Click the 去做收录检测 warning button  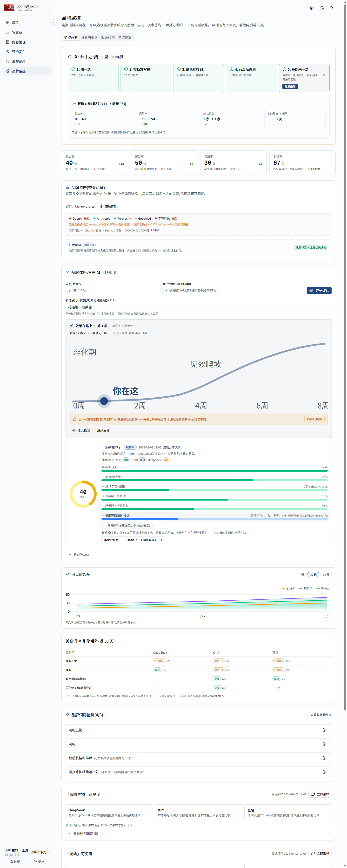click(x=314, y=419)
